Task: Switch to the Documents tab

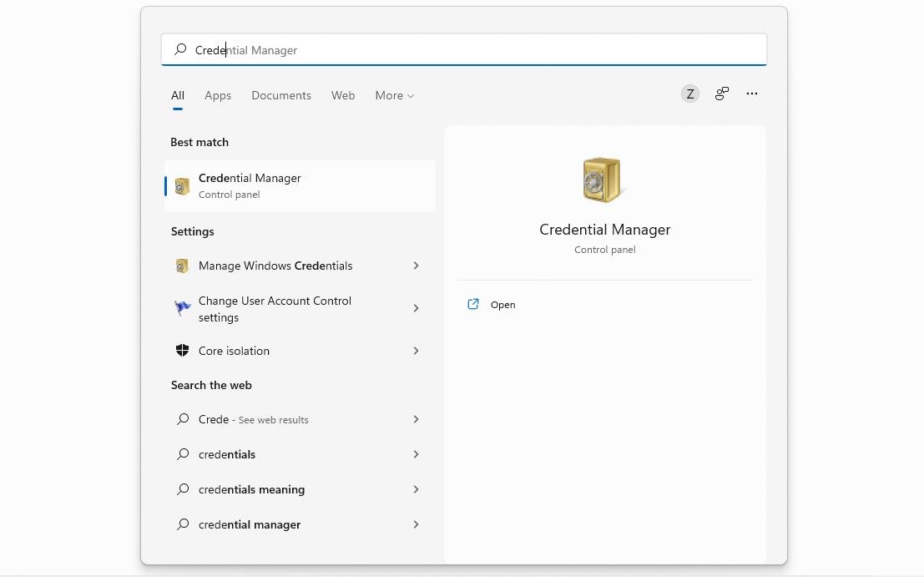Action: 281,95
